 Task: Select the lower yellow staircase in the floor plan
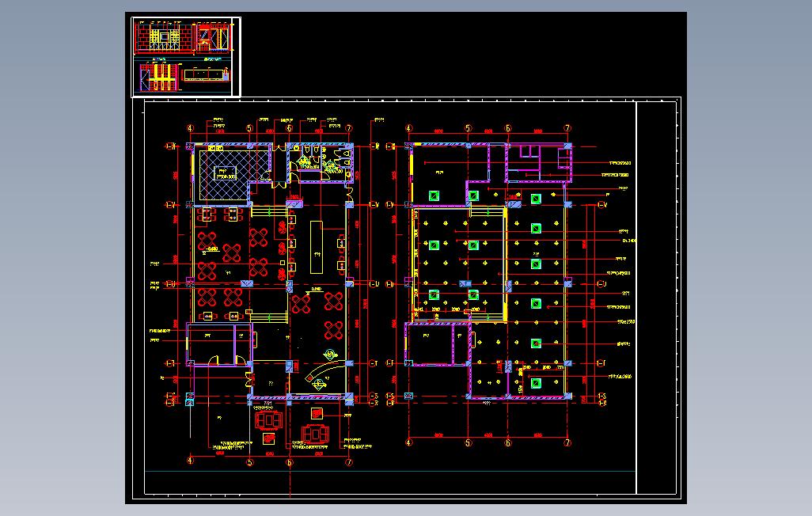(268, 316)
